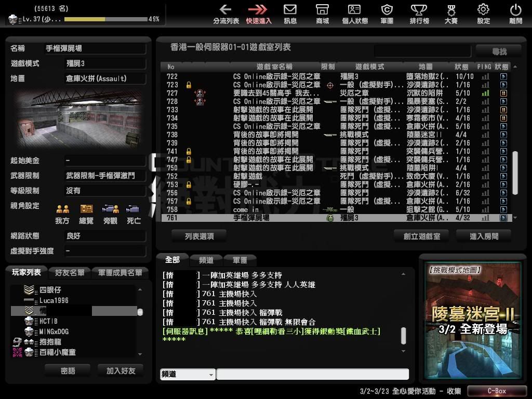The image size is (532, 399).
Task: Open the 軍團 clan icon
Action: (x=387, y=10)
